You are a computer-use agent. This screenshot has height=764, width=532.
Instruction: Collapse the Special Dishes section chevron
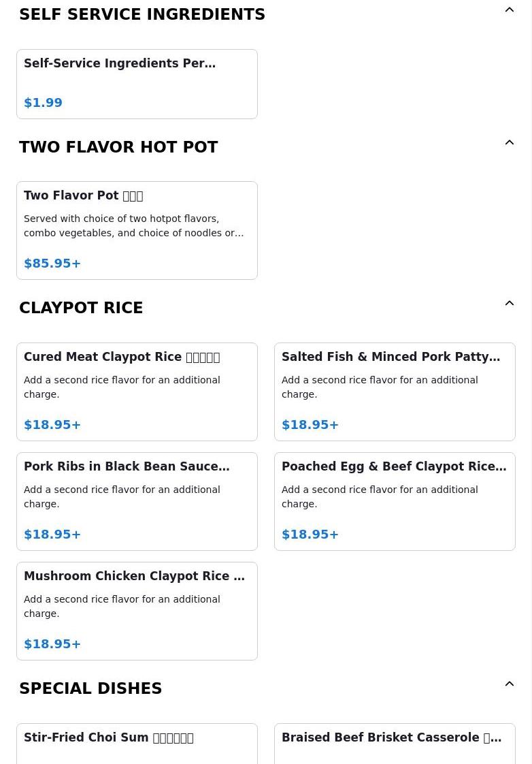tap(509, 684)
